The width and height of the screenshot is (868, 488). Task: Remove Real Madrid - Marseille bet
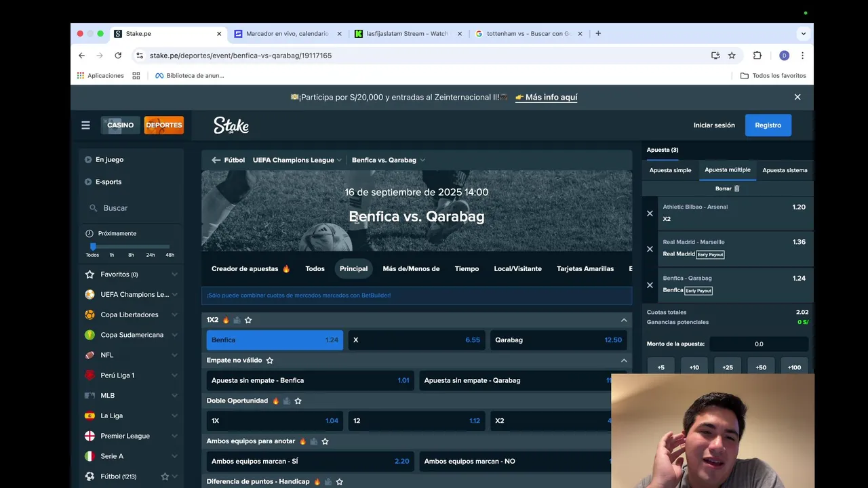coord(650,249)
